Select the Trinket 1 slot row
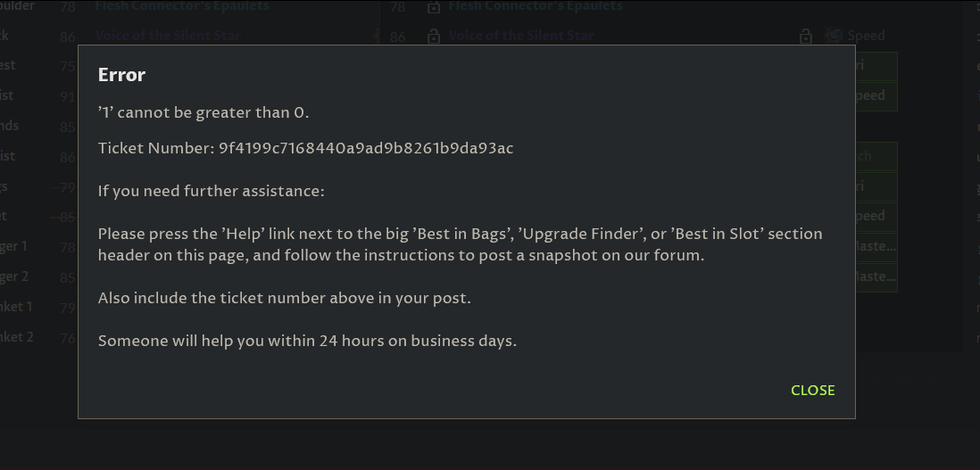This screenshot has width=980, height=470. click(x=16, y=307)
